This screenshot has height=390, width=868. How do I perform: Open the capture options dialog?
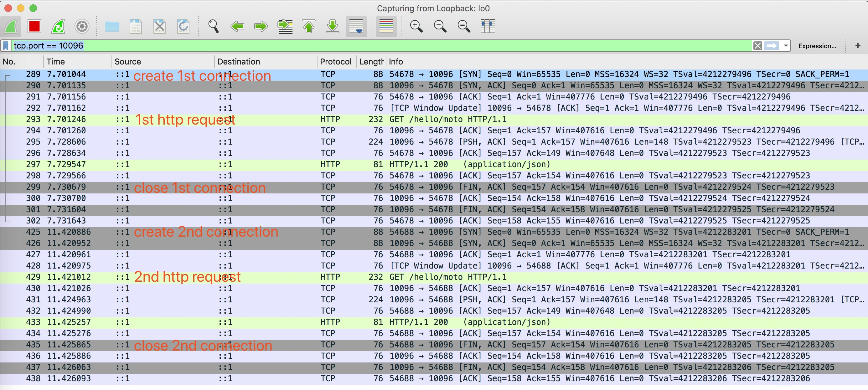tap(81, 26)
